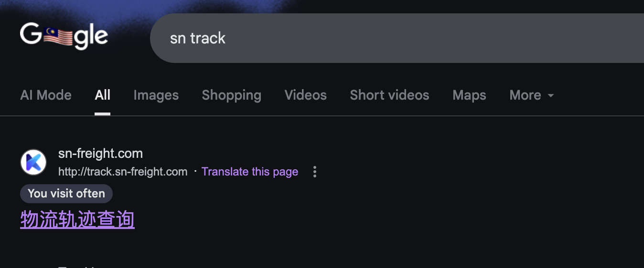Open the 物流轨迹查询 result title link
Image resolution: width=644 pixels, height=268 pixels.
click(77, 220)
